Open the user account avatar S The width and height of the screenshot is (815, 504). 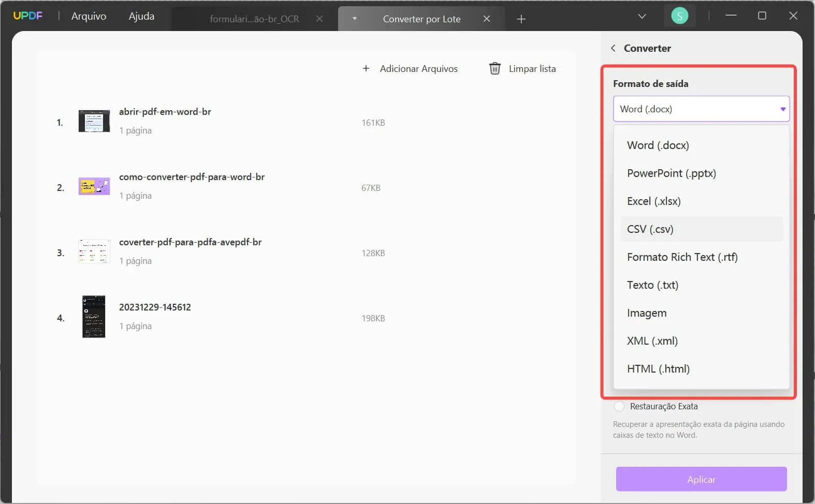click(x=679, y=16)
